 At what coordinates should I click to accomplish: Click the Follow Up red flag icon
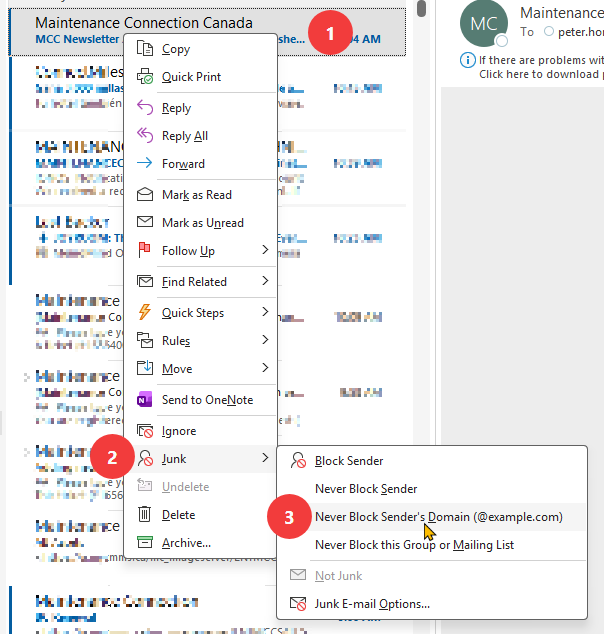point(144,250)
